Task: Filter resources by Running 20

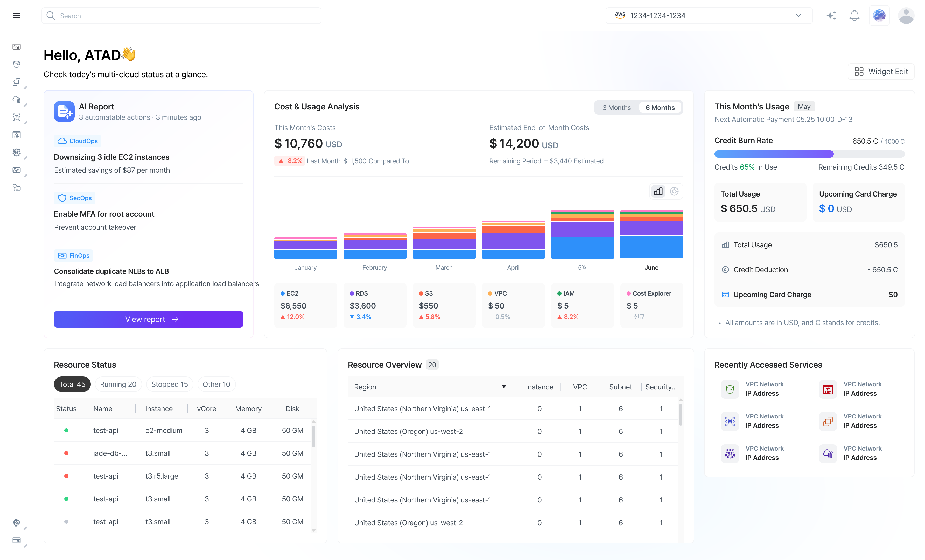Action: 118,384
